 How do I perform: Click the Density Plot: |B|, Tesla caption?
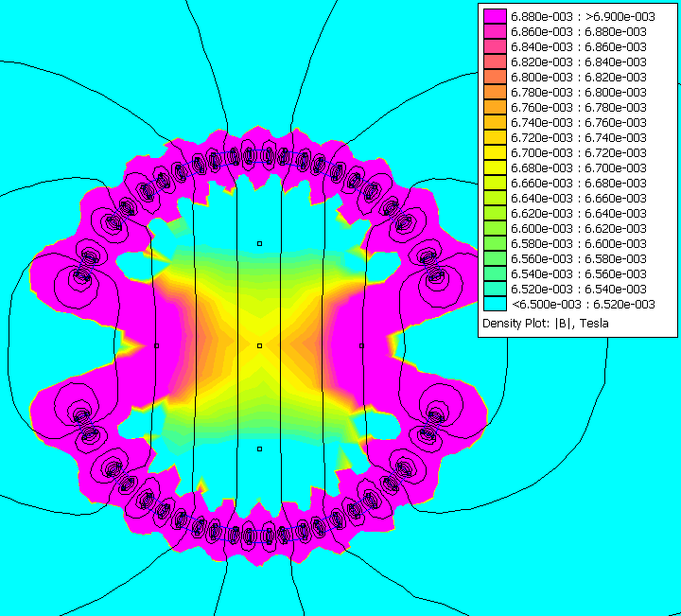click(546, 323)
